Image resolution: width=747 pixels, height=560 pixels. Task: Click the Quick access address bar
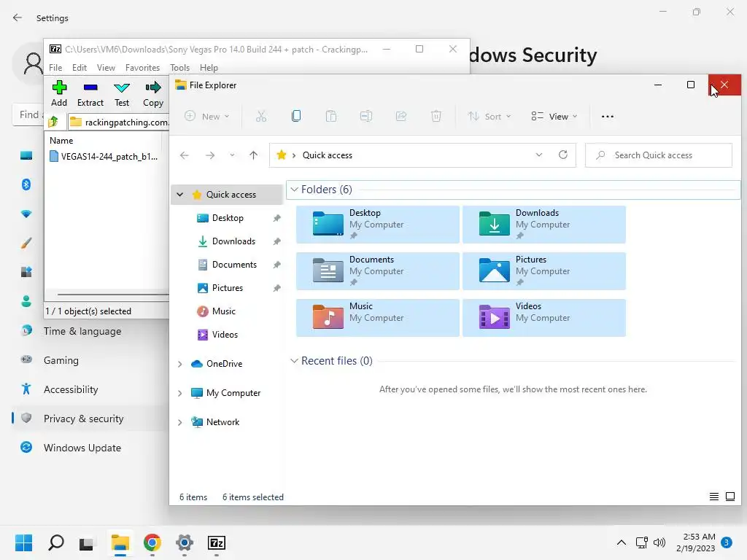(422, 155)
